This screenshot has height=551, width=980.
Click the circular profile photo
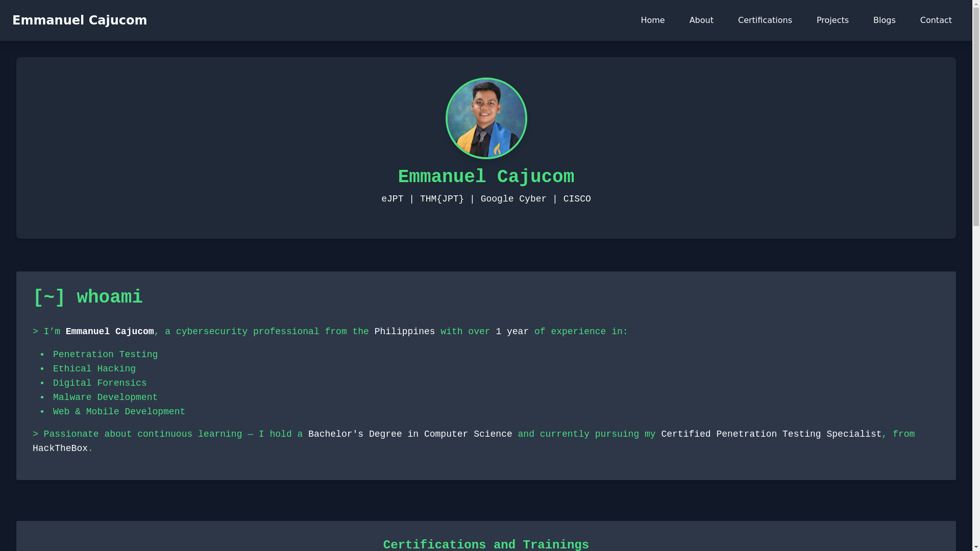point(486,118)
